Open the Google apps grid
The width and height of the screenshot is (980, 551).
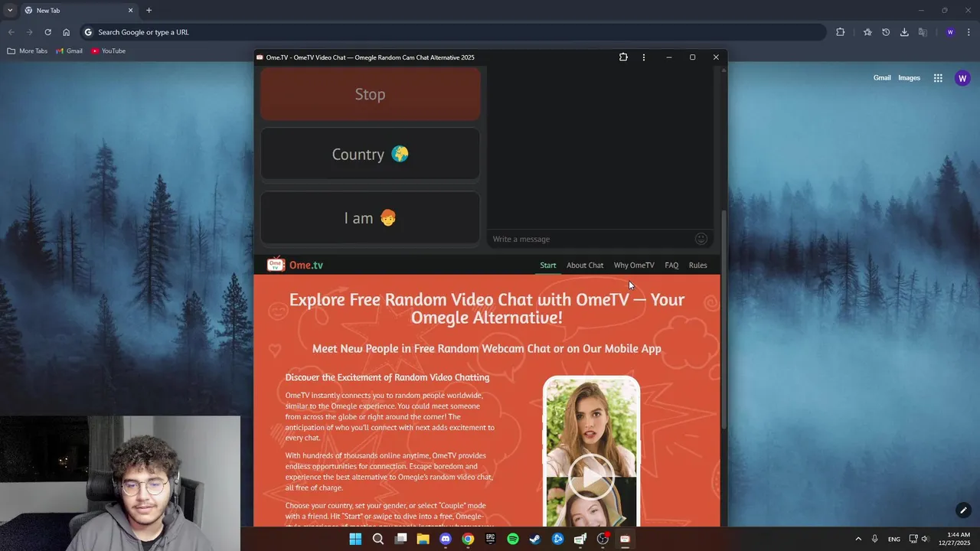tap(938, 78)
